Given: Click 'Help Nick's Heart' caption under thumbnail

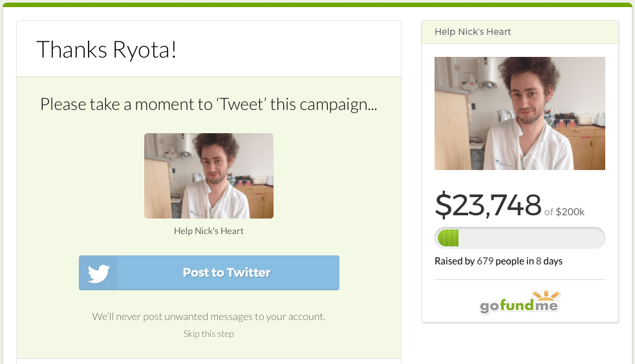Looking at the screenshot, I should [x=209, y=231].
